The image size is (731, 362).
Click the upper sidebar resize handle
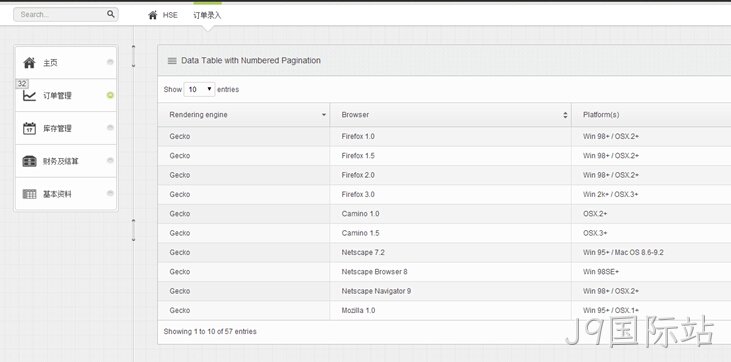pyautogui.click(x=133, y=56)
